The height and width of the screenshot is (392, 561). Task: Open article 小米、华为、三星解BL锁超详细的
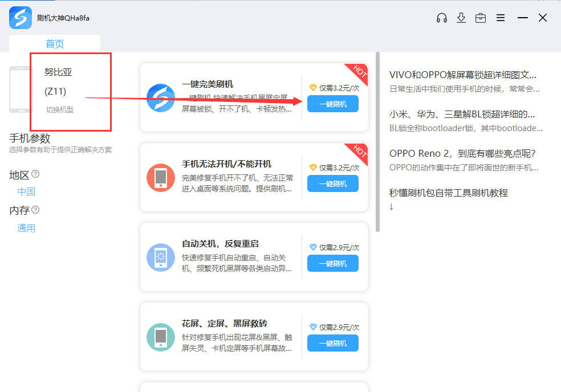[462, 114]
